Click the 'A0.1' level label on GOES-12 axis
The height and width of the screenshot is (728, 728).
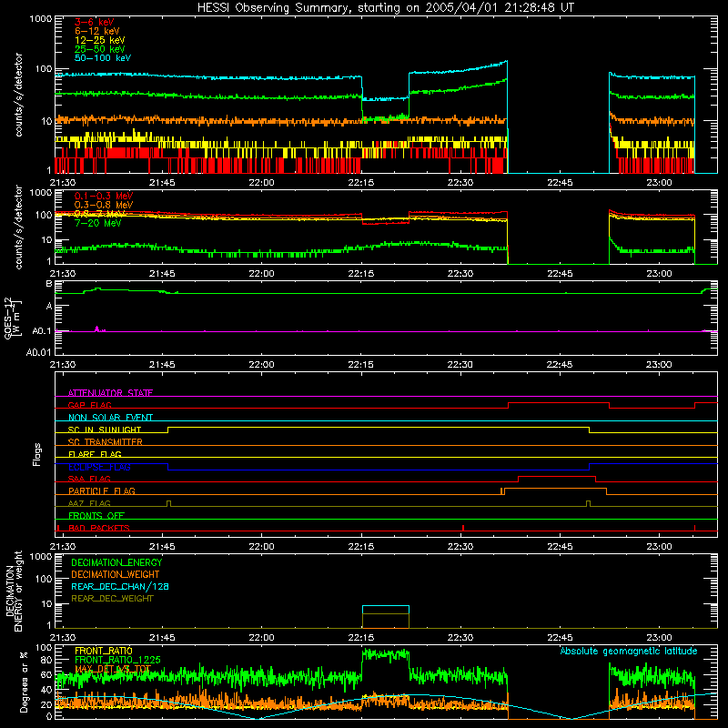(x=42, y=331)
